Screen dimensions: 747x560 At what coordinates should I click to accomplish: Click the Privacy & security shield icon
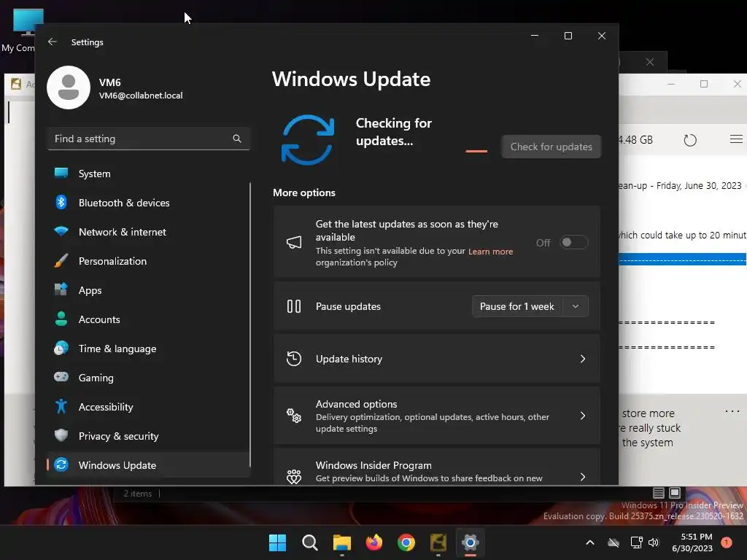point(61,435)
